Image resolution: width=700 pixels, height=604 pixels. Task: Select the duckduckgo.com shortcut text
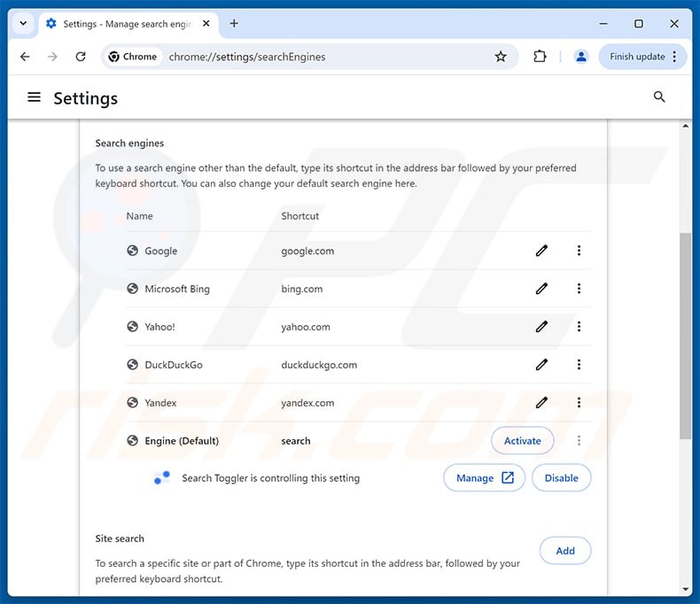[319, 365]
